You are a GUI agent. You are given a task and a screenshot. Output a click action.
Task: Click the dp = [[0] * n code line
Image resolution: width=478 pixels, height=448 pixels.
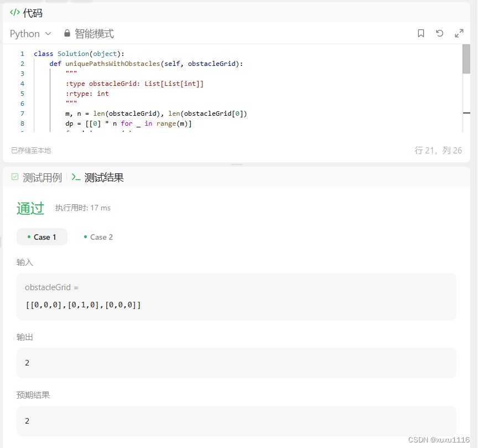(x=128, y=123)
